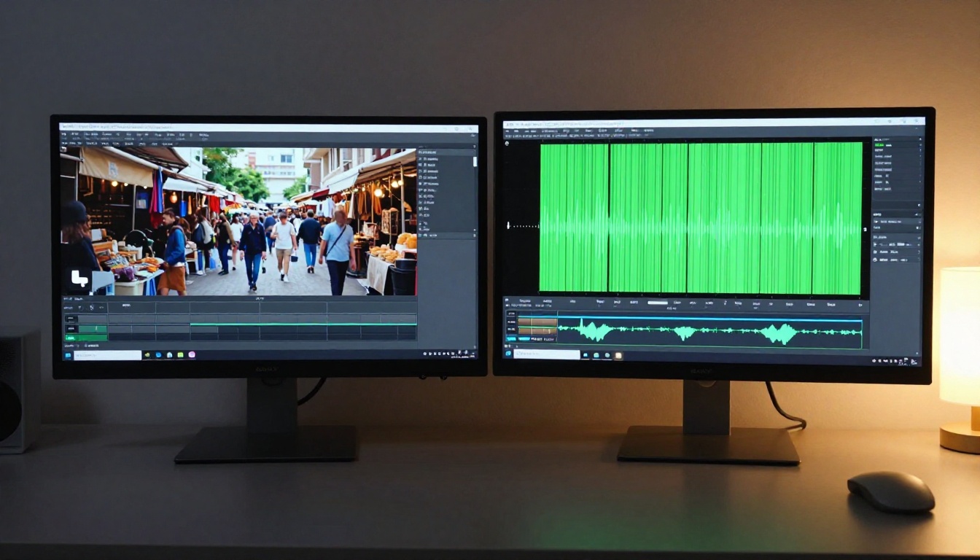Click the white handle left of the waveform
980x560 pixels.
tap(508, 226)
